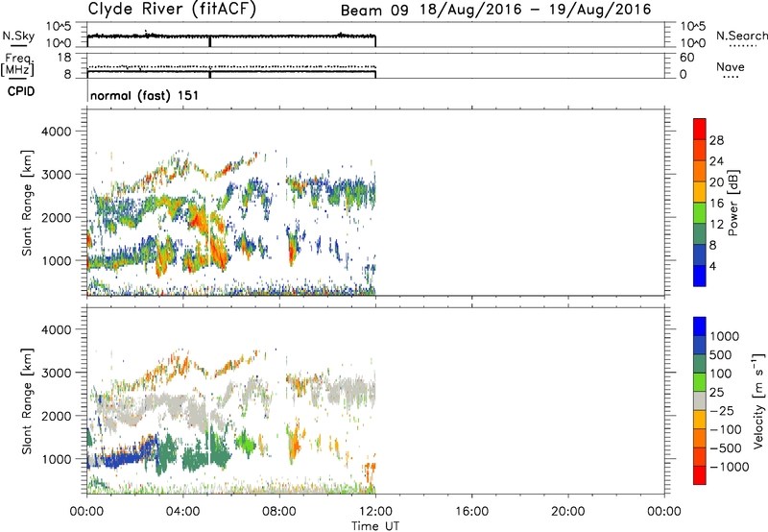Click the 'Freq. [MHz]' axis label
This screenshot has width=768, height=532.
pos(17,65)
